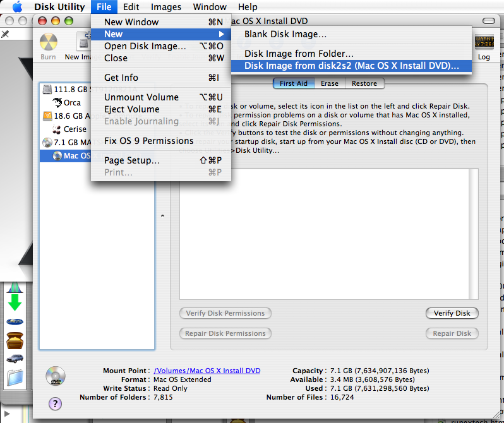
Task: Choose Open Disk Image…
Action: click(161, 46)
